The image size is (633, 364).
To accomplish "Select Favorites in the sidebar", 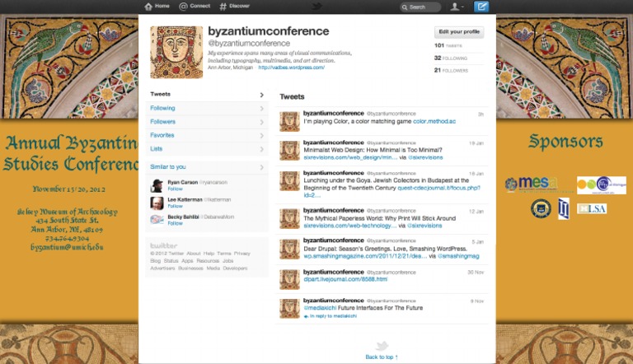I will (x=207, y=135).
